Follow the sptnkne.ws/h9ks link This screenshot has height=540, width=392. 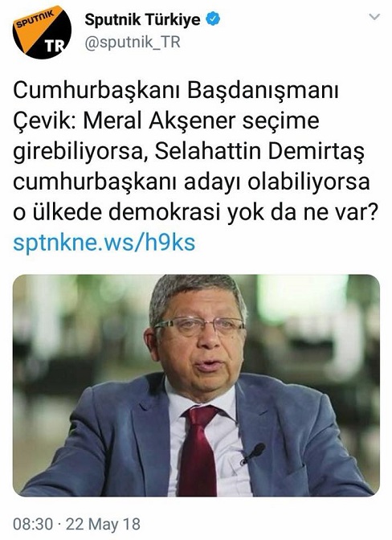tap(104, 243)
